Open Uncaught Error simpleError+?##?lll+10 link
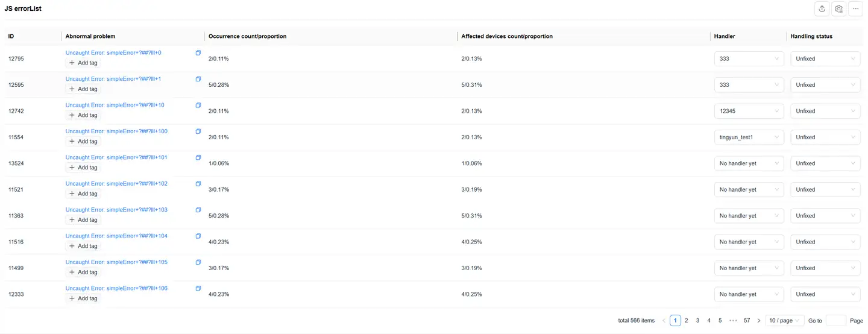Image resolution: width=868 pixels, height=334 pixels. tap(115, 105)
